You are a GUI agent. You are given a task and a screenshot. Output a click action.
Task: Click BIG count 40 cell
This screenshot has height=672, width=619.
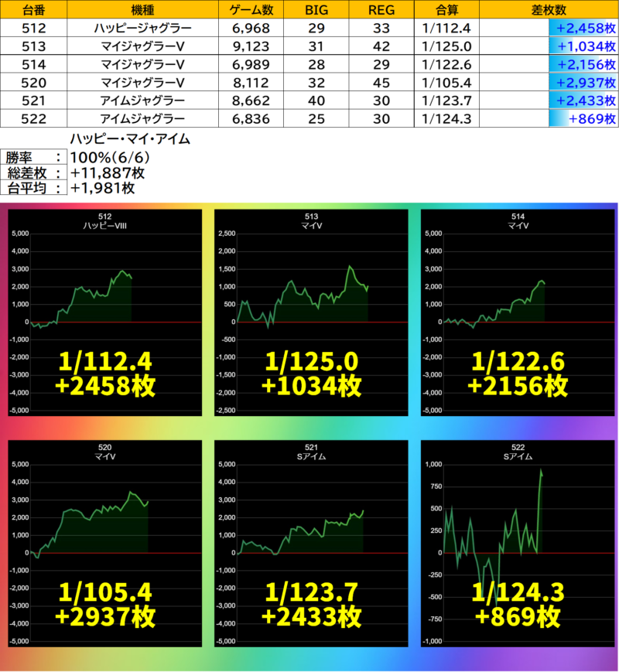(x=316, y=101)
